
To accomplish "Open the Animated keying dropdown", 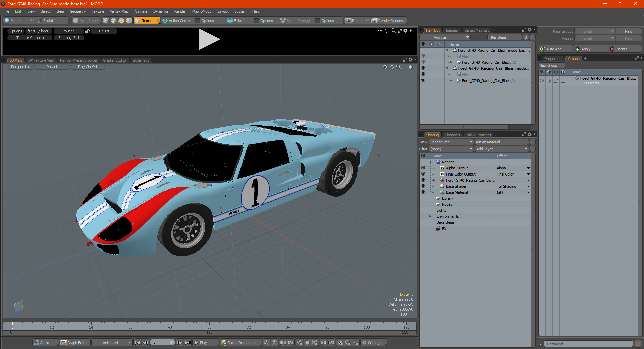I will pyautogui.click(x=112, y=343).
